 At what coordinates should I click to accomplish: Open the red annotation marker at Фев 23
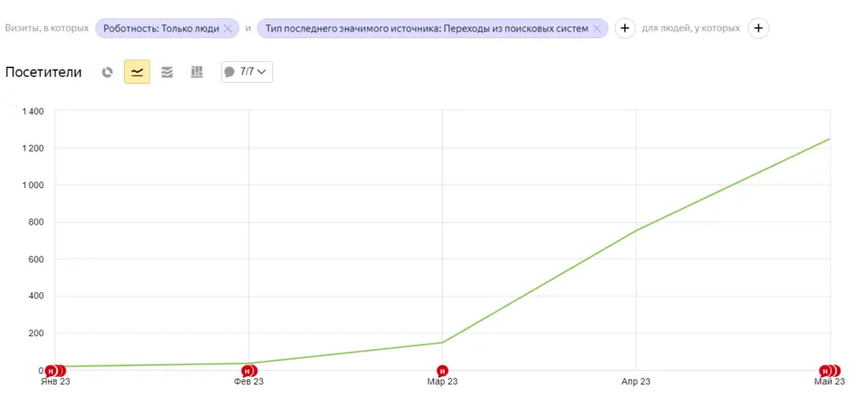(x=248, y=371)
